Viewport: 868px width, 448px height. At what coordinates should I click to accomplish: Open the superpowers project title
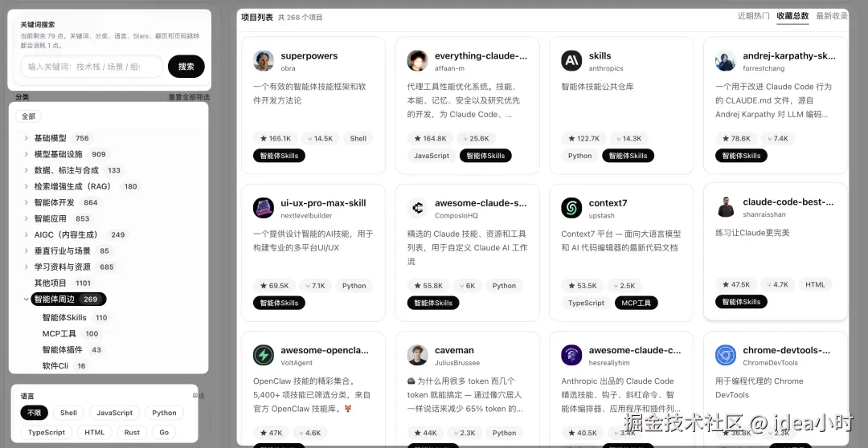coord(309,56)
